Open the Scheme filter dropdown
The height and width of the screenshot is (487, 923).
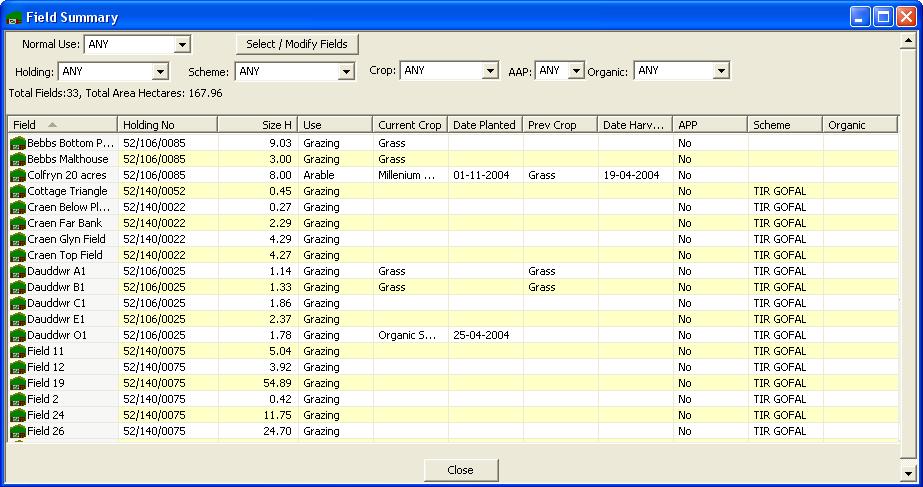pos(346,71)
